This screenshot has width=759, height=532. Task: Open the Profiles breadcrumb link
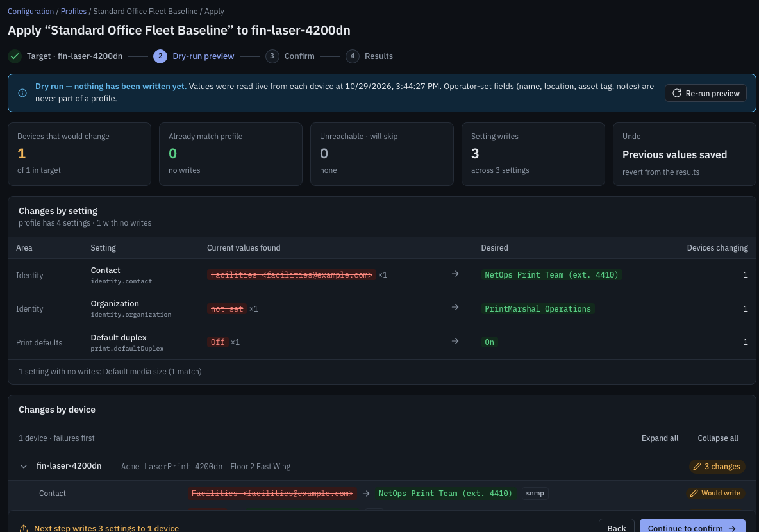point(74,11)
